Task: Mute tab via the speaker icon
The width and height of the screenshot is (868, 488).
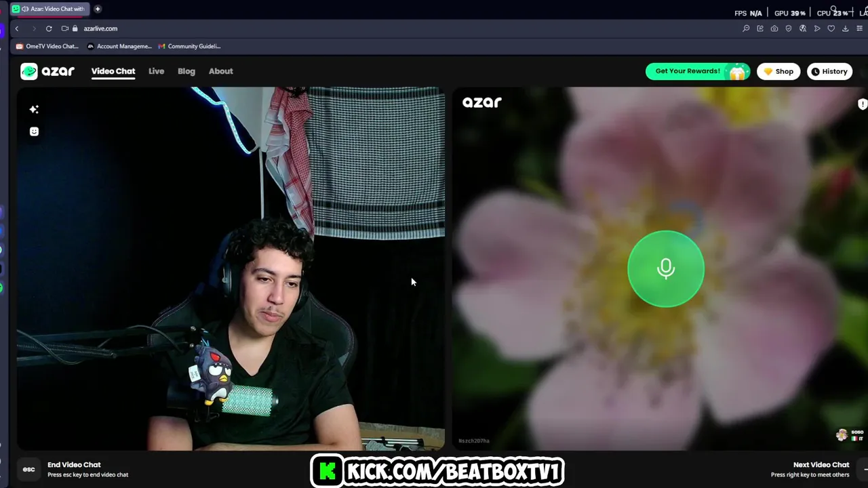Action: pyautogui.click(x=25, y=9)
